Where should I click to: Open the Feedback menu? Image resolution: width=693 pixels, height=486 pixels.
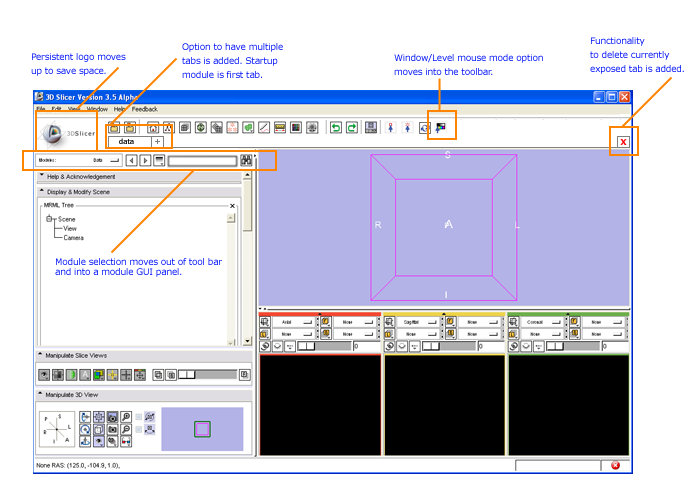point(145,109)
